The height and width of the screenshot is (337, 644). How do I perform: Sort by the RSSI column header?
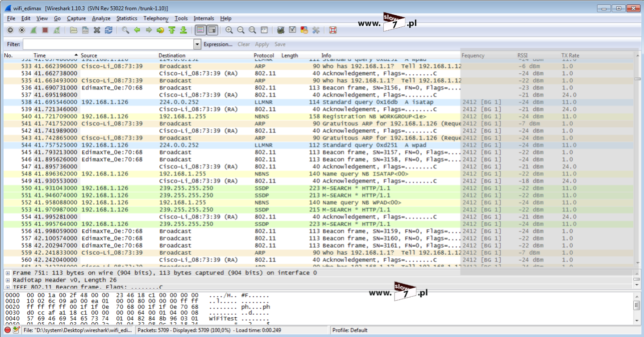[x=522, y=55]
